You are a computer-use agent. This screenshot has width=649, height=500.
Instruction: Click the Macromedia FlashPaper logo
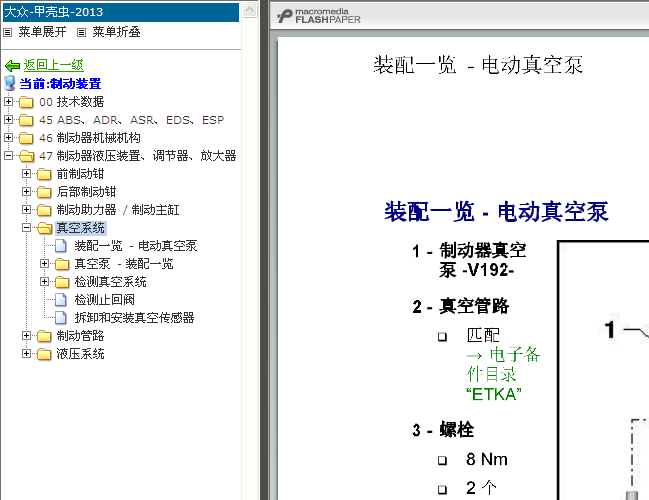pyautogui.click(x=319, y=16)
